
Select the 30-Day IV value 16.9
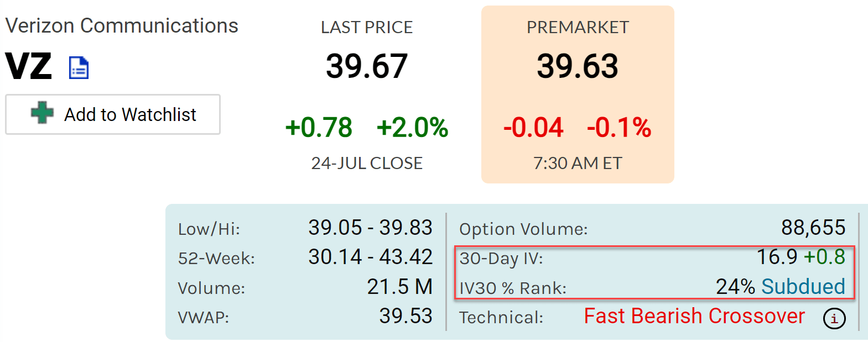tap(777, 257)
